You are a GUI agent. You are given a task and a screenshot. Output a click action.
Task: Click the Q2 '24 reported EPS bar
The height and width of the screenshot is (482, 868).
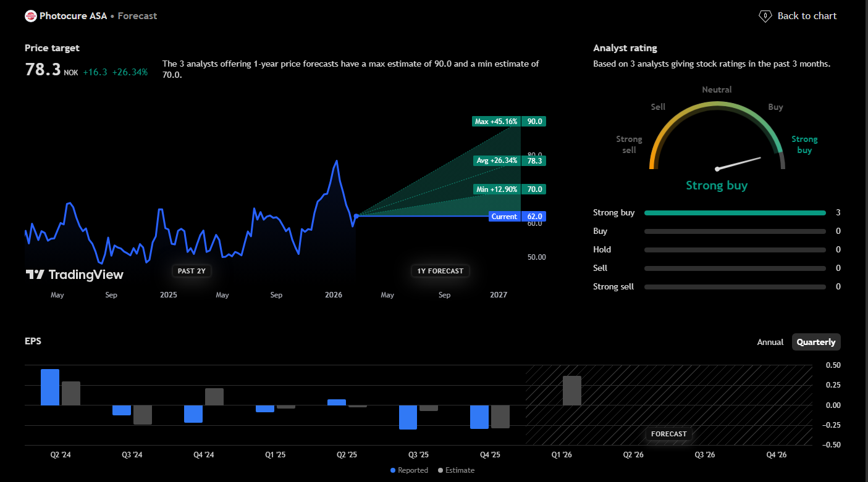(x=50, y=387)
